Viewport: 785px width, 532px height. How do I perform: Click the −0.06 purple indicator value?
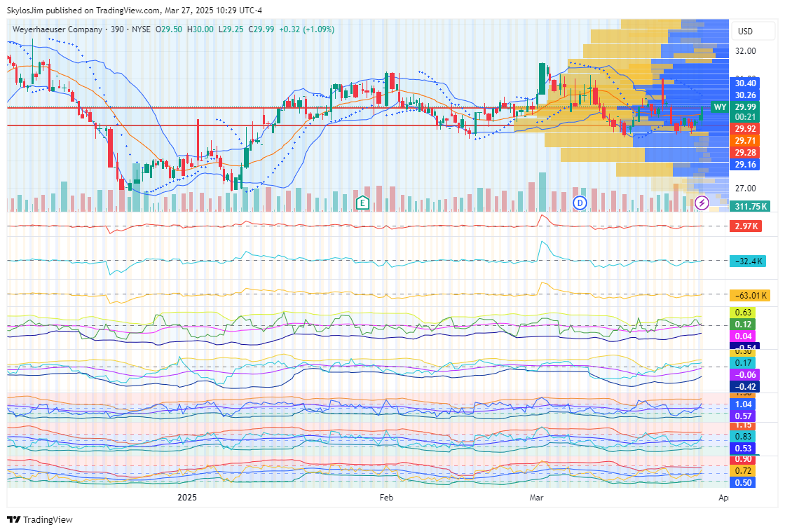tap(745, 375)
